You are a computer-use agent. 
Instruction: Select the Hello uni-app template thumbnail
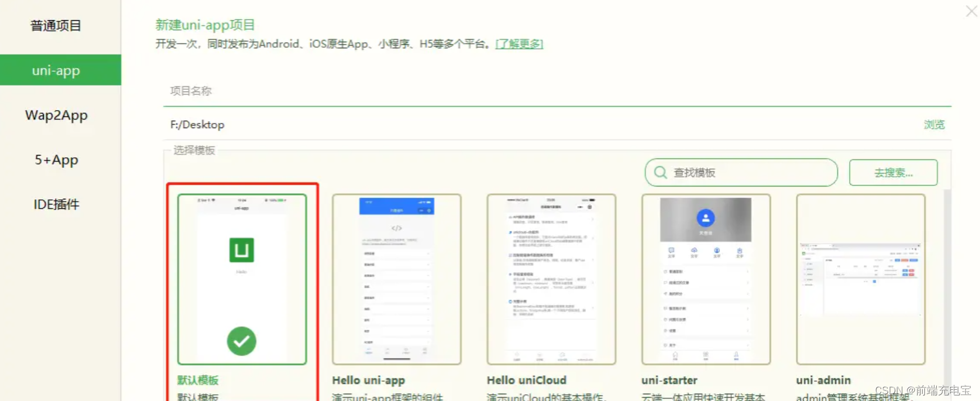click(x=396, y=279)
